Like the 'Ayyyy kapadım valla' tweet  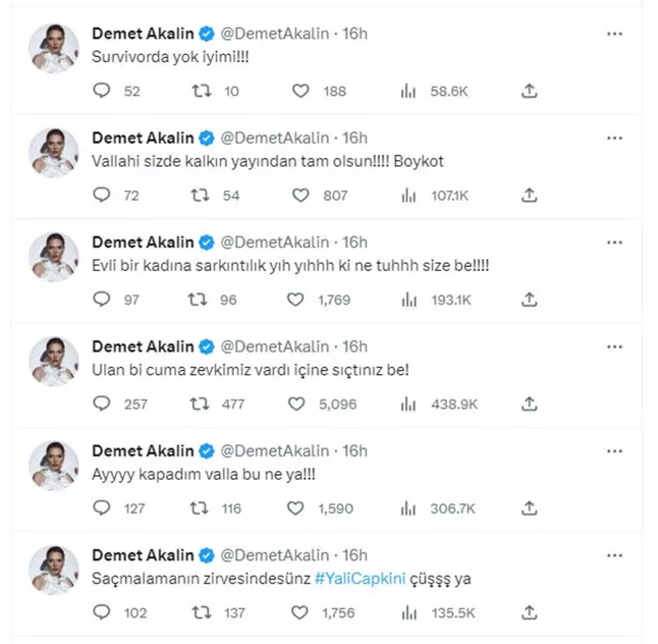pos(295,508)
